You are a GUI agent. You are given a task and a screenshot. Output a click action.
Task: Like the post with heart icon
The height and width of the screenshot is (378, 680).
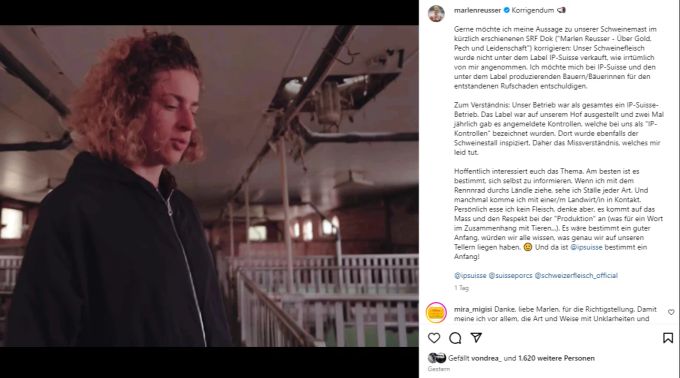[x=434, y=338]
